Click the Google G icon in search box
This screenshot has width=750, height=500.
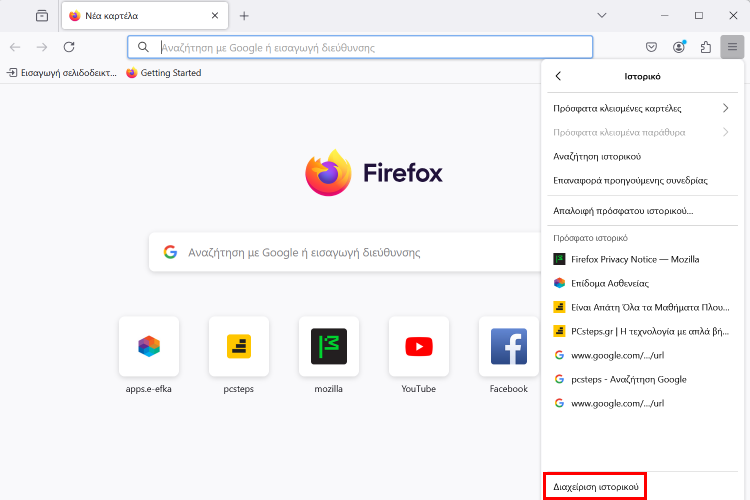coord(170,252)
